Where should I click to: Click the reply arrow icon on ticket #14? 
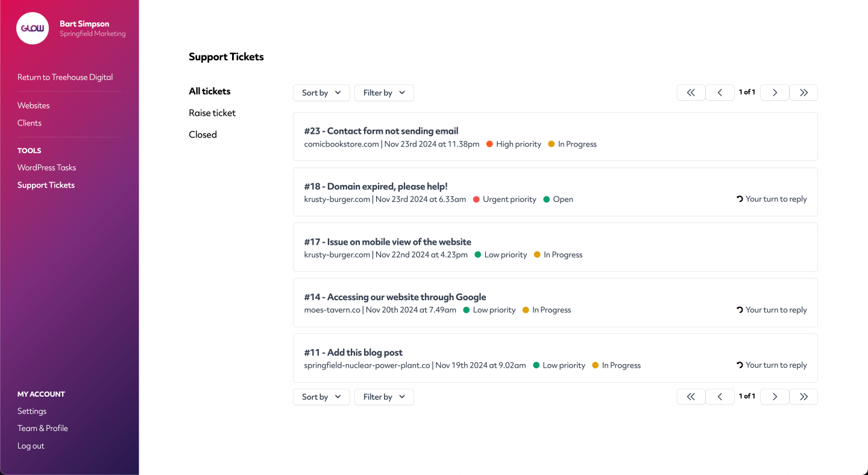pyautogui.click(x=740, y=310)
